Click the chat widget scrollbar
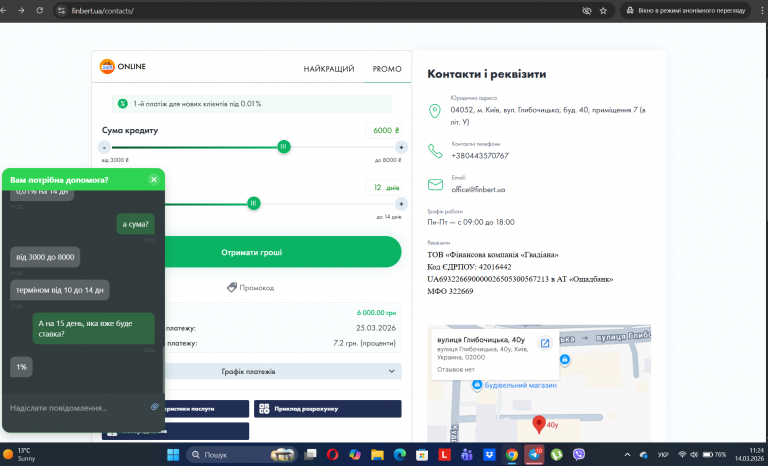This screenshot has width=768, height=466. click(x=164, y=371)
